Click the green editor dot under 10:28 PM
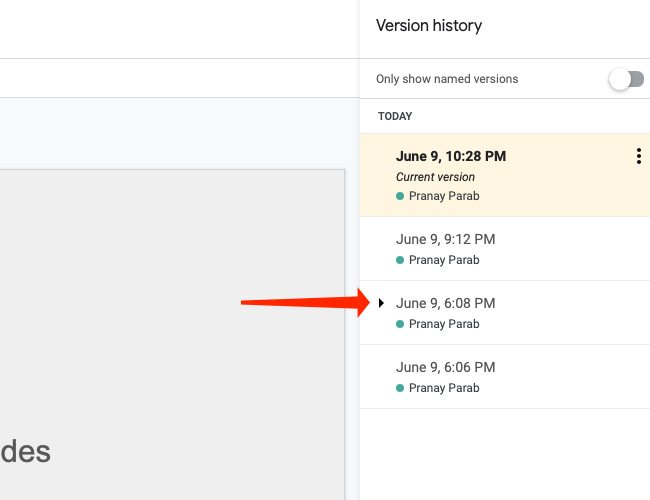 400,196
